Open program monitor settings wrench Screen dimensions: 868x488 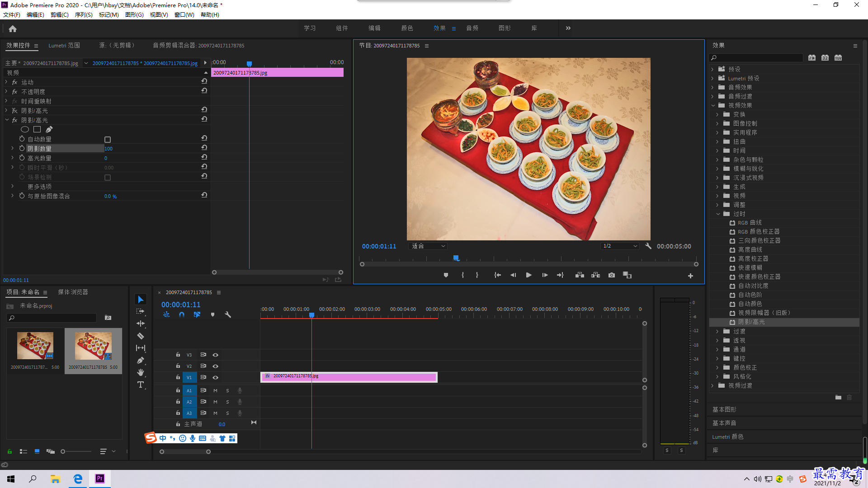[648, 246]
